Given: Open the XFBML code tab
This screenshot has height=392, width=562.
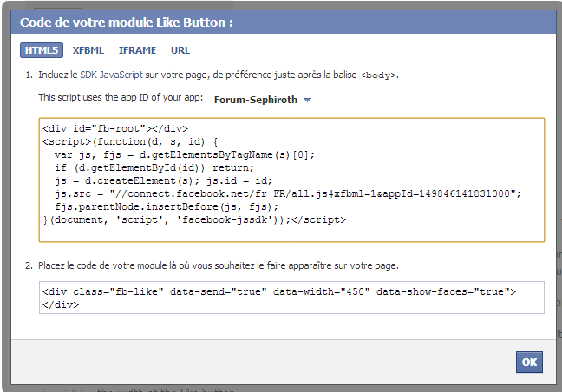Looking at the screenshot, I should [88, 50].
